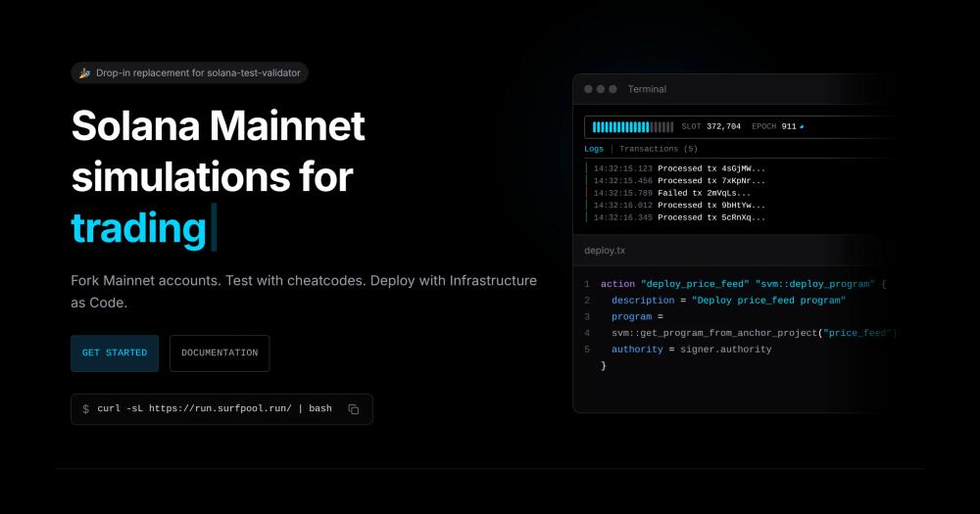Click the middle Terminal window dot
This screenshot has height=514, width=980.
(601, 89)
